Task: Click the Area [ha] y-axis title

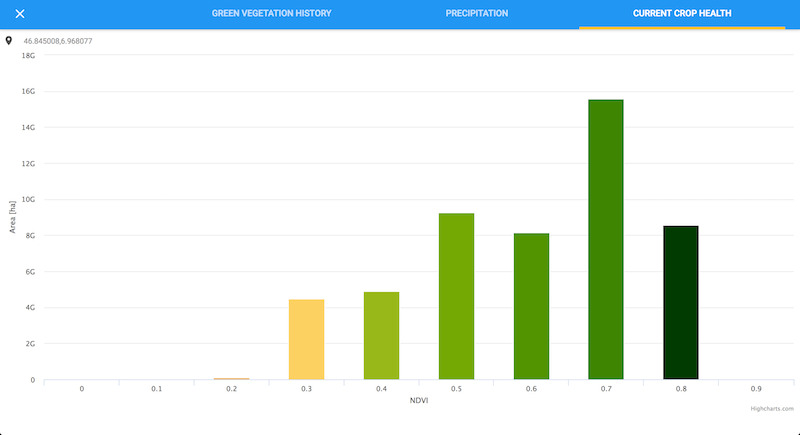Action: 14,217
